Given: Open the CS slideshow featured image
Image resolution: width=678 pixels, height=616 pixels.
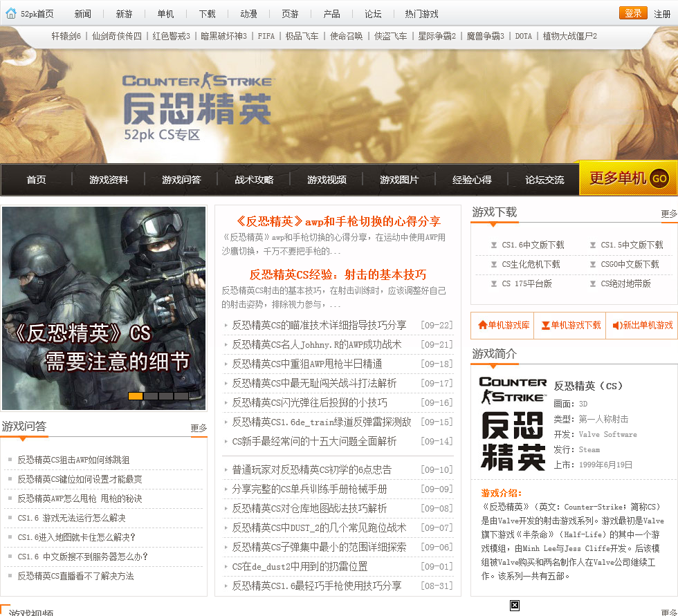Looking at the screenshot, I should (x=104, y=308).
